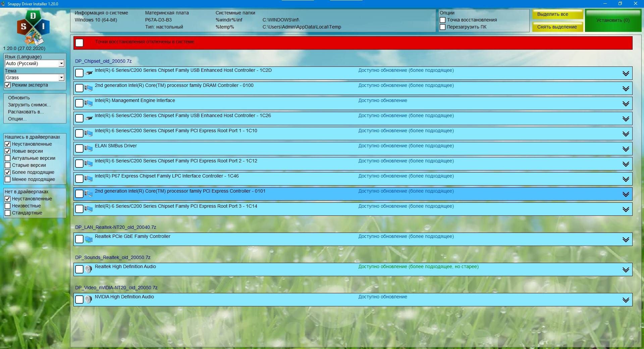The height and width of the screenshot is (349, 644).
Task: Enable Перезагрузить ПК option
Action: (443, 27)
